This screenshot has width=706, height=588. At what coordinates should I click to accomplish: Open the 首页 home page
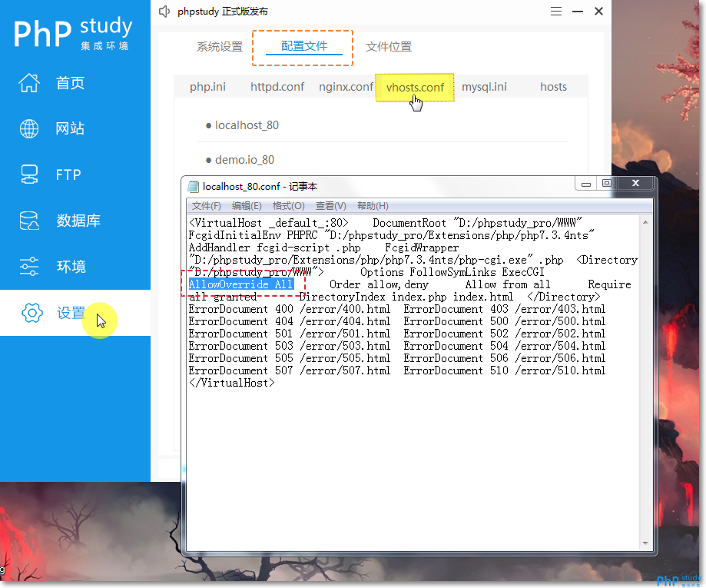tap(70, 83)
